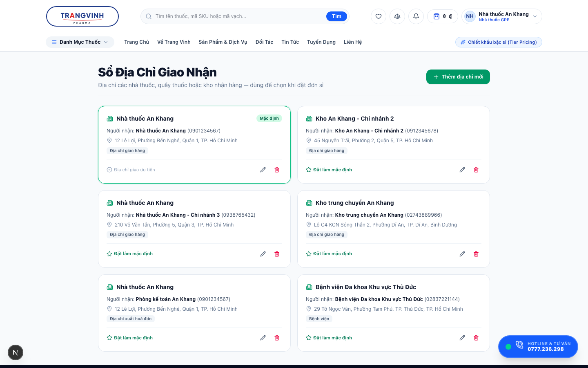
Task: Open Tuyển Dụng page
Action: (x=321, y=42)
